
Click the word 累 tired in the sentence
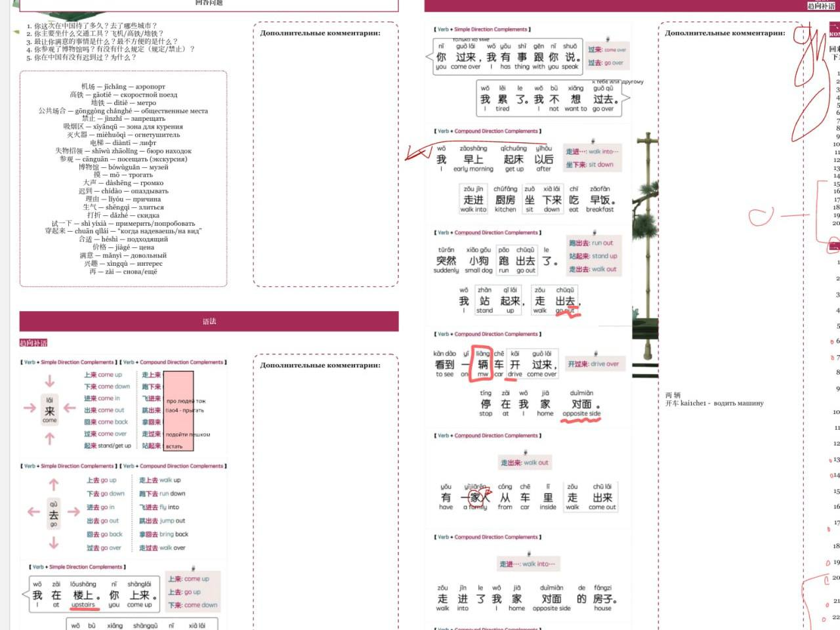(503, 98)
